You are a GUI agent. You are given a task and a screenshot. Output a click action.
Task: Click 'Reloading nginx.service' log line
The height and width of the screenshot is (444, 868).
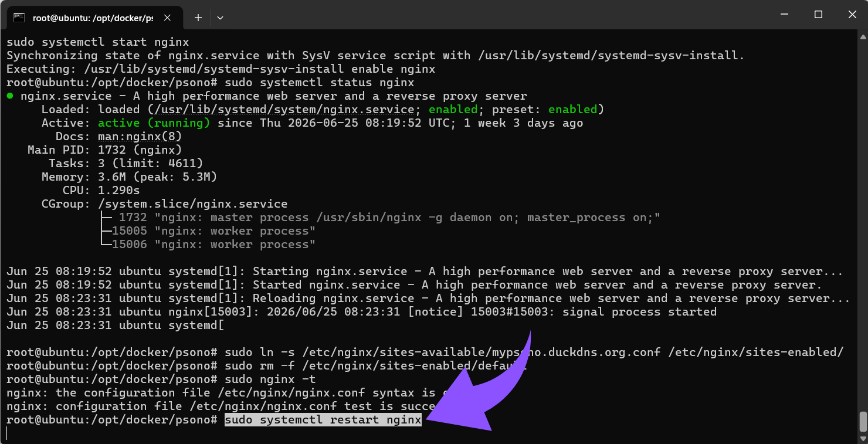coord(428,299)
